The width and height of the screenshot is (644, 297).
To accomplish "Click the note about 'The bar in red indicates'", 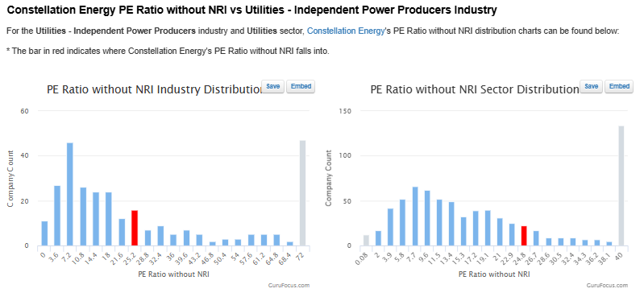I will coord(168,52).
